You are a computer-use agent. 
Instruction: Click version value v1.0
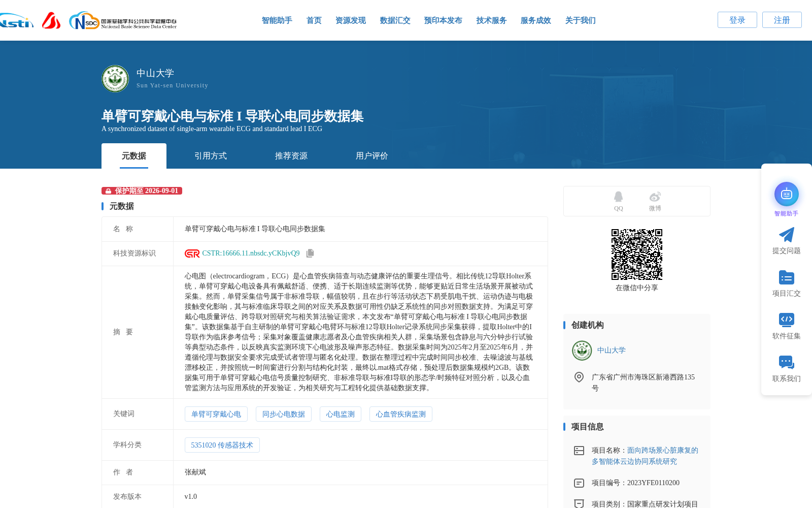pos(191,497)
